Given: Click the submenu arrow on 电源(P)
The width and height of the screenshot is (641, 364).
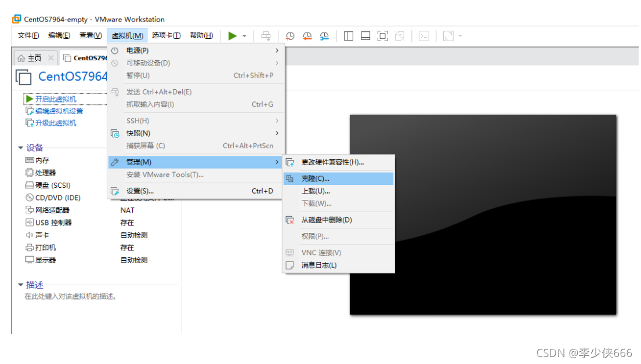Looking at the screenshot, I should click(x=277, y=50).
